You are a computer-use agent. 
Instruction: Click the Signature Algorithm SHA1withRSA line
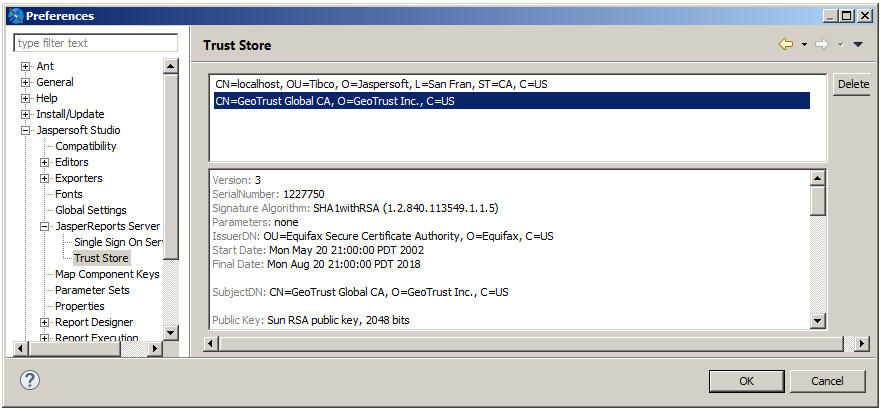[355, 209]
